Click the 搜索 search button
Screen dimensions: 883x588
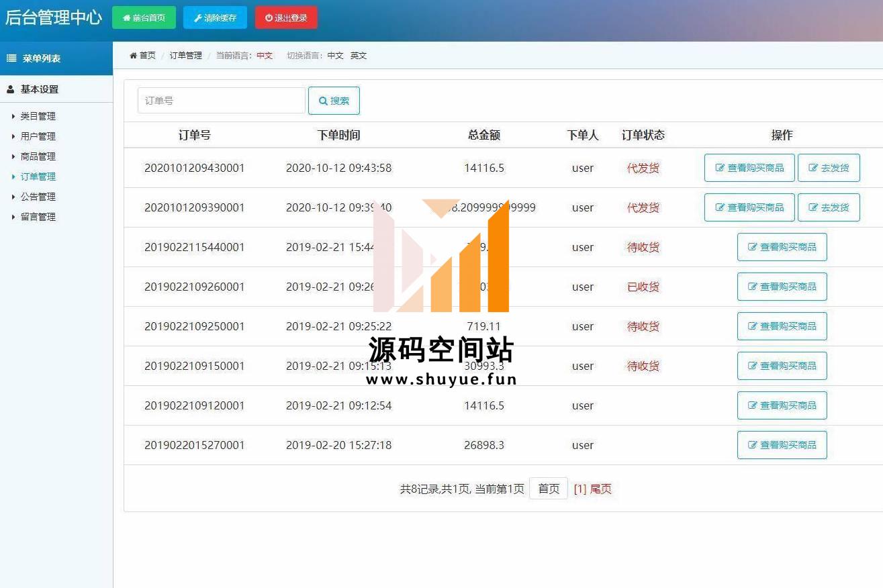coord(334,101)
